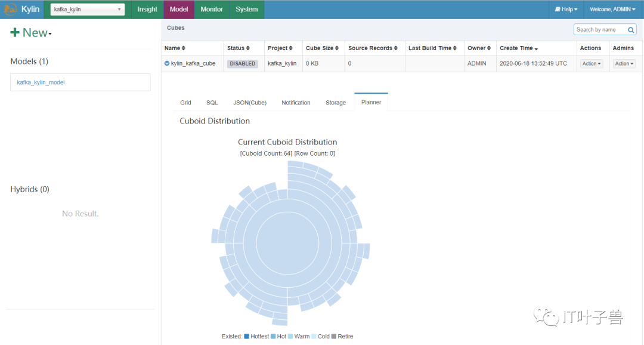Viewport: 644px width, 345px height.
Task: Click the Help book icon
Action: pos(558,9)
